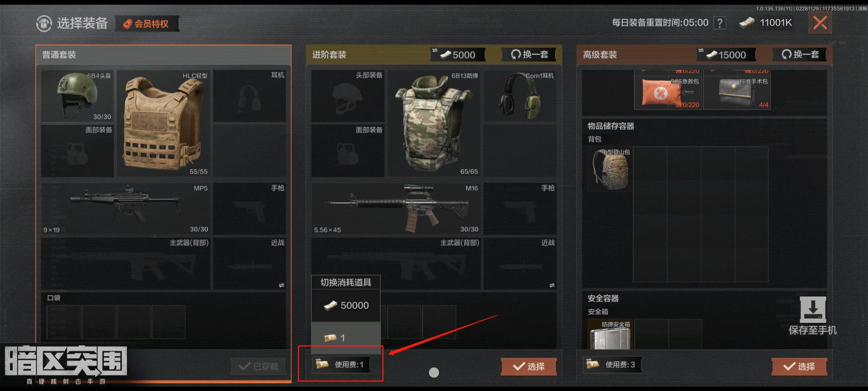
Task: Select the medium hiking backpack
Action: click(x=610, y=169)
